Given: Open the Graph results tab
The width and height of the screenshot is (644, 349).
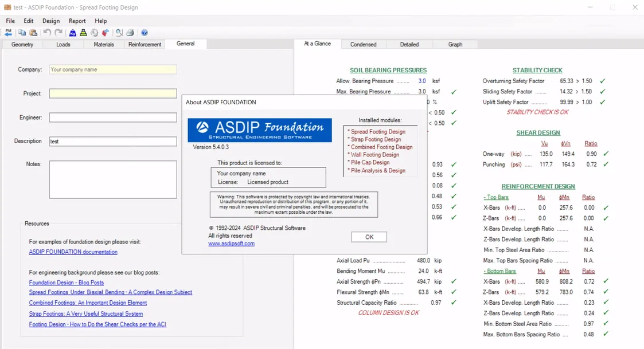Looking at the screenshot, I should click(x=455, y=44).
